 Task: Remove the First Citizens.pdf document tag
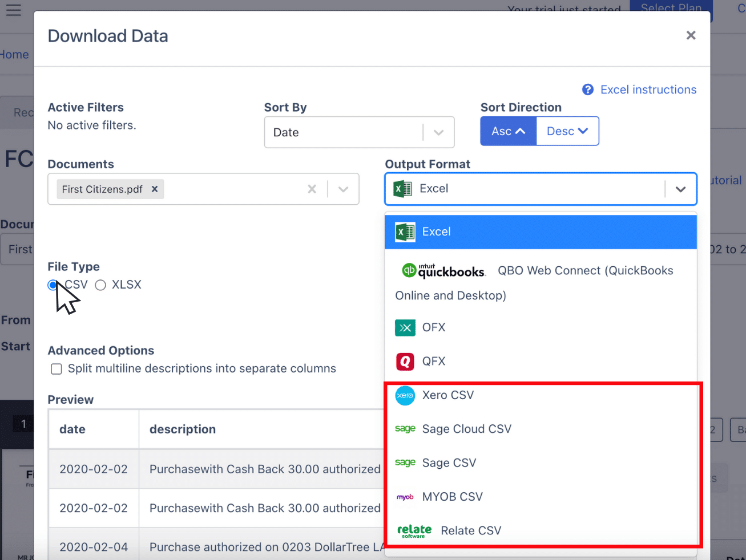point(155,189)
